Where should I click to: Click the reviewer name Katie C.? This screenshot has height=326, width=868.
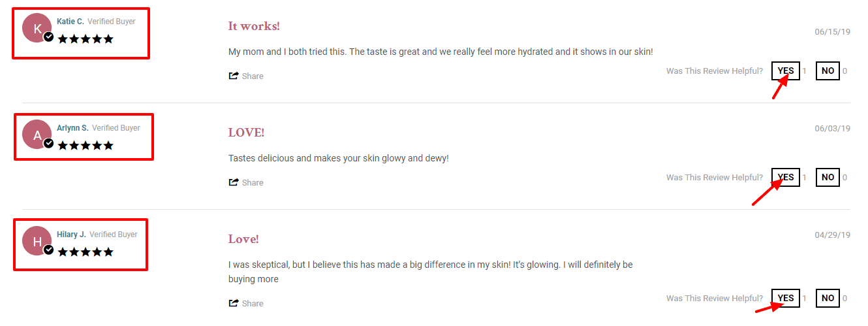pos(70,22)
